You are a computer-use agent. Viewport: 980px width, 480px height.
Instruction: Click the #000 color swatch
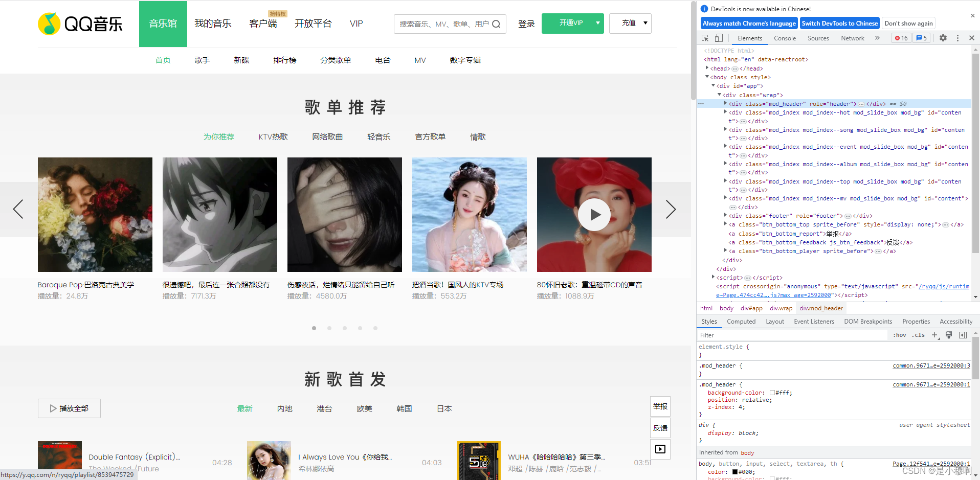coord(734,472)
